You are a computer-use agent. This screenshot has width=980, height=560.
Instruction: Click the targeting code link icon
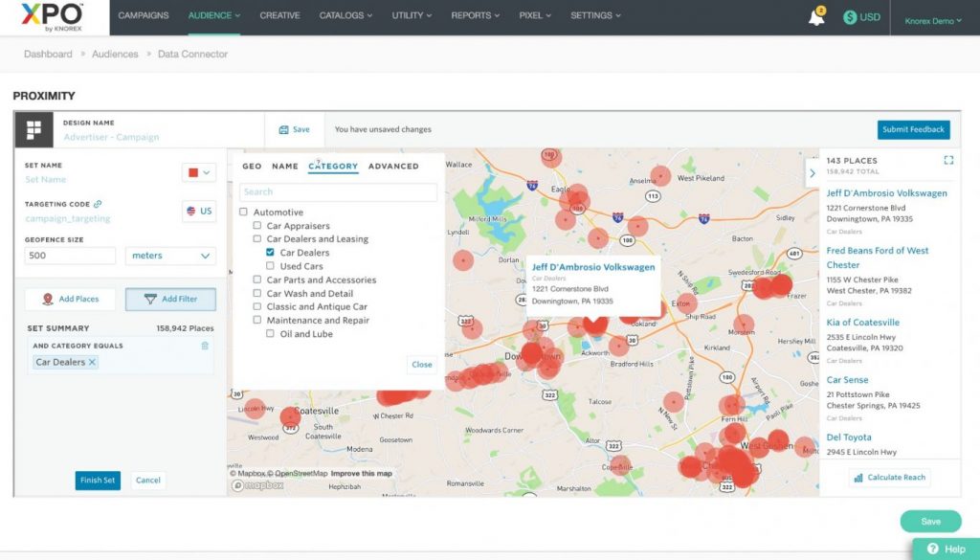pyautogui.click(x=98, y=204)
